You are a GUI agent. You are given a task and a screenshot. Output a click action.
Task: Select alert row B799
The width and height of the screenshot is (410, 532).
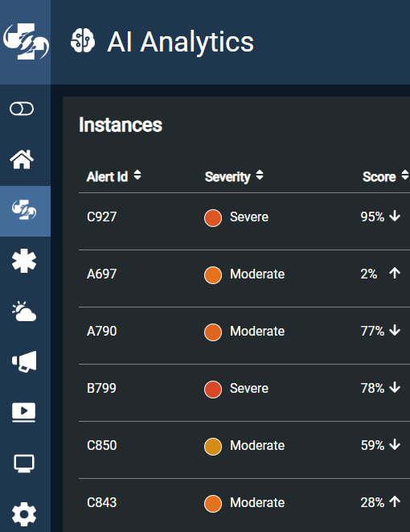tap(244, 393)
